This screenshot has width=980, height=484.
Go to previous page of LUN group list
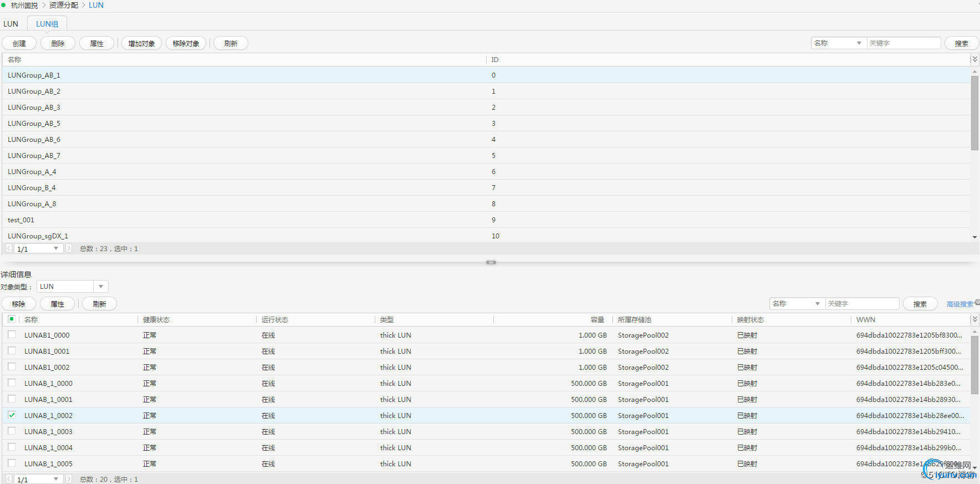click(x=9, y=248)
